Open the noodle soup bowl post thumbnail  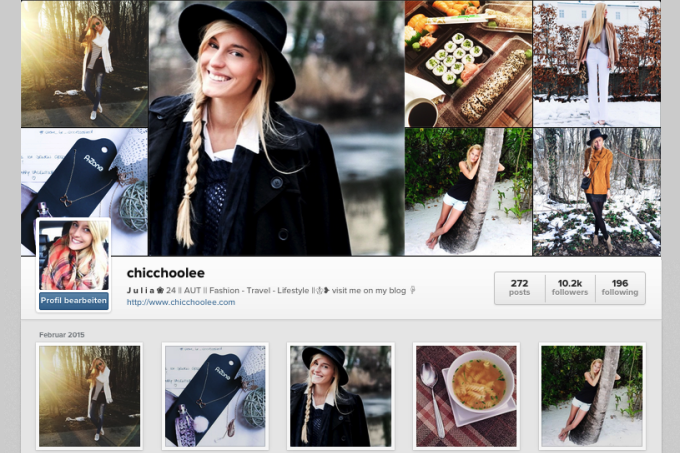pos(466,396)
